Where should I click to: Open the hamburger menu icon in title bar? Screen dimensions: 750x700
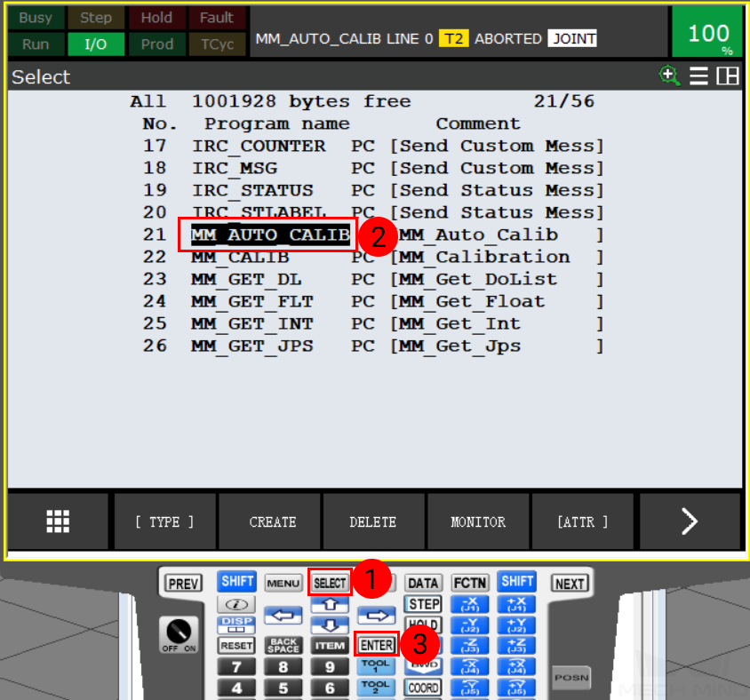pyautogui.click(x=698, y=76)
